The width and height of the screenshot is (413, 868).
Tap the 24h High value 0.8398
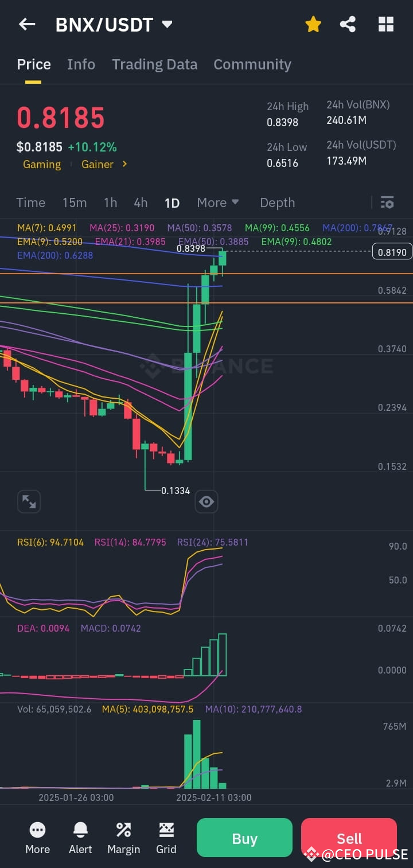(x=282, y=122)
